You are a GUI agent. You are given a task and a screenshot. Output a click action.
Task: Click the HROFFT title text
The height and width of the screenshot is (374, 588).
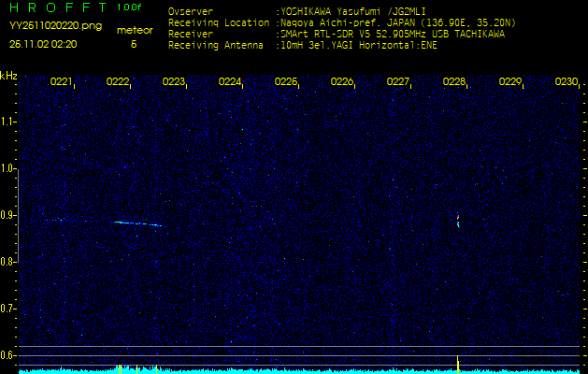point(58,7)
